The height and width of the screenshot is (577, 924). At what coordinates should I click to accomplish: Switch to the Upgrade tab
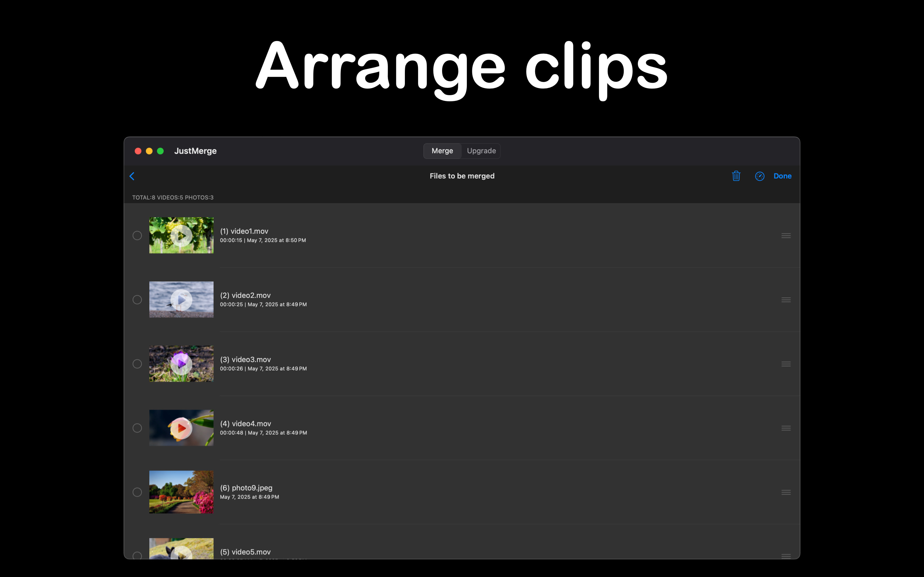tap(481, 151)
